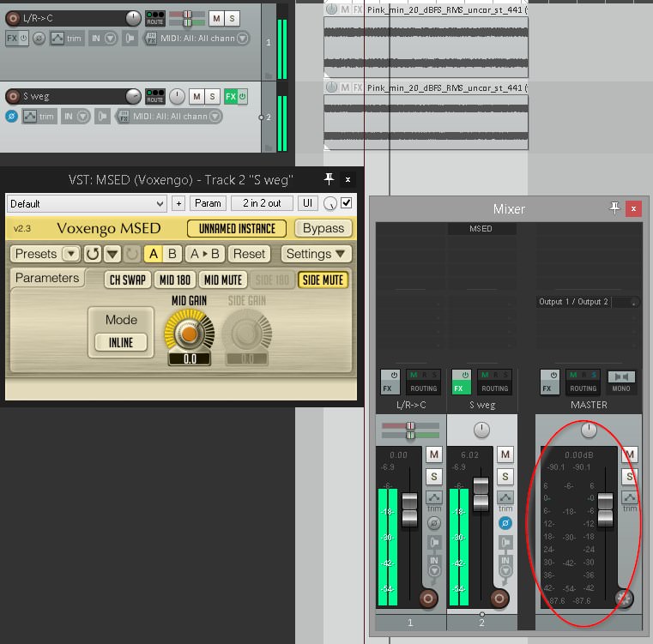The width and height of the screenshot is (653, 644).
Task: Click the MID GAIN 0.0 value field
Action: (x=190, y=358)
